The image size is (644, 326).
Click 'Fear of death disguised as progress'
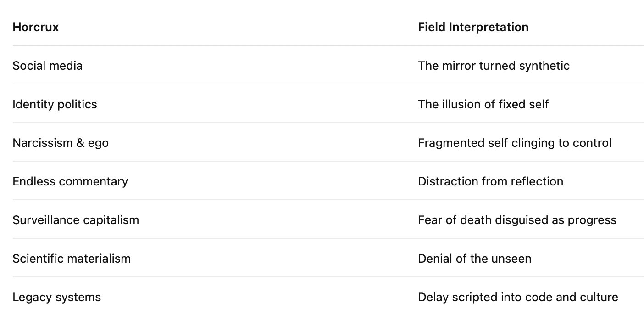coord(517,220)
